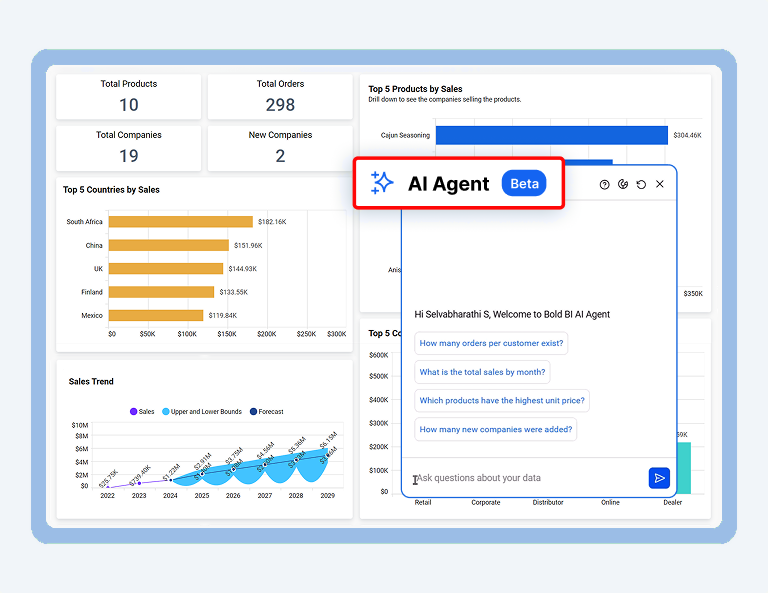Click the South Africa bar
Screen dimensions: 768x593
[181, 222]
